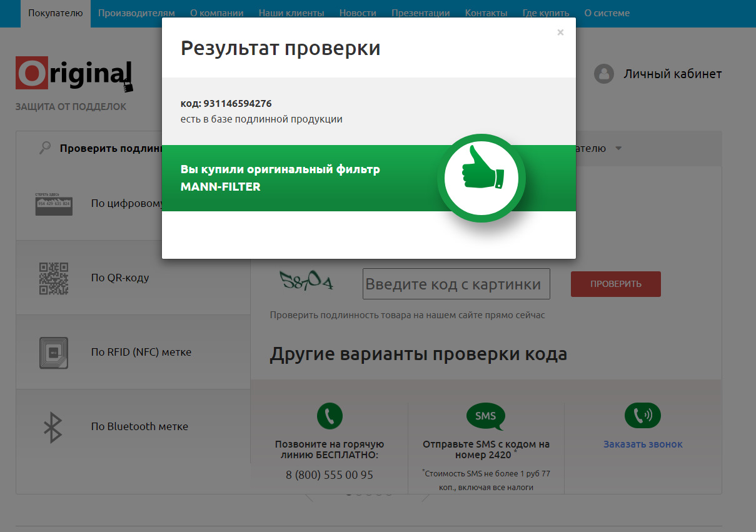Image resolution: width=756 pixels, height=532 pixels.
Task: Expand the dropdown arrow in header bar
Action: (618, 149)
